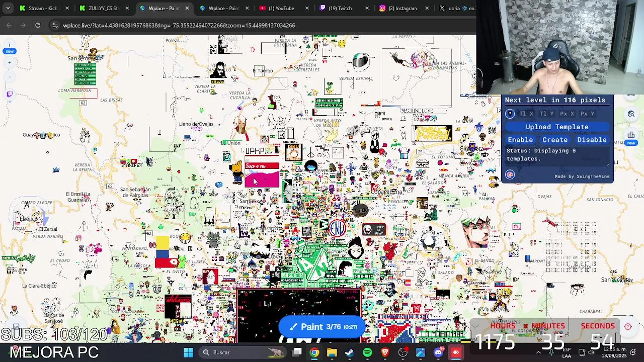The width and height of the screenshot is (644, 362).
Task: Click the Paint 3/76 button
Action: (322, 327)
